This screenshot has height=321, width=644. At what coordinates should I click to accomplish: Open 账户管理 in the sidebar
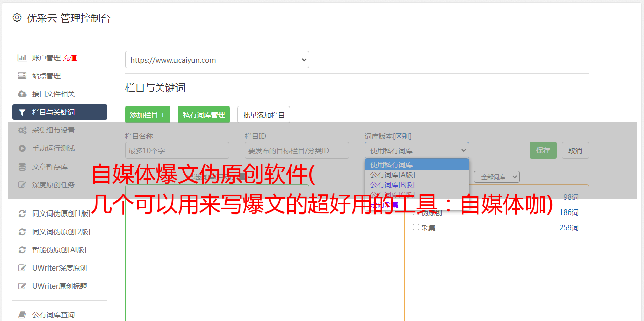46,58
